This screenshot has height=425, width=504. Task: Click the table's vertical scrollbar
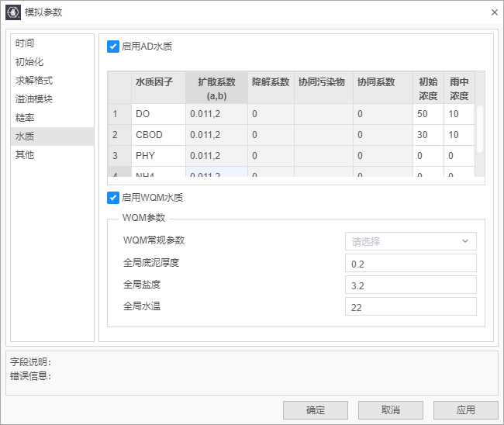tap(480, 128)
